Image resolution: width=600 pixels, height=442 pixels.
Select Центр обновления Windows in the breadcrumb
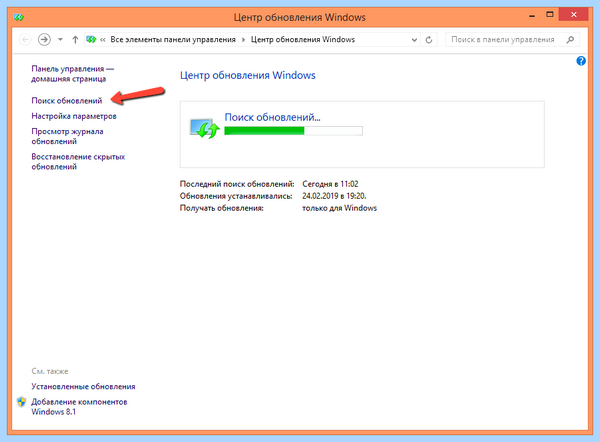(303, 39)
